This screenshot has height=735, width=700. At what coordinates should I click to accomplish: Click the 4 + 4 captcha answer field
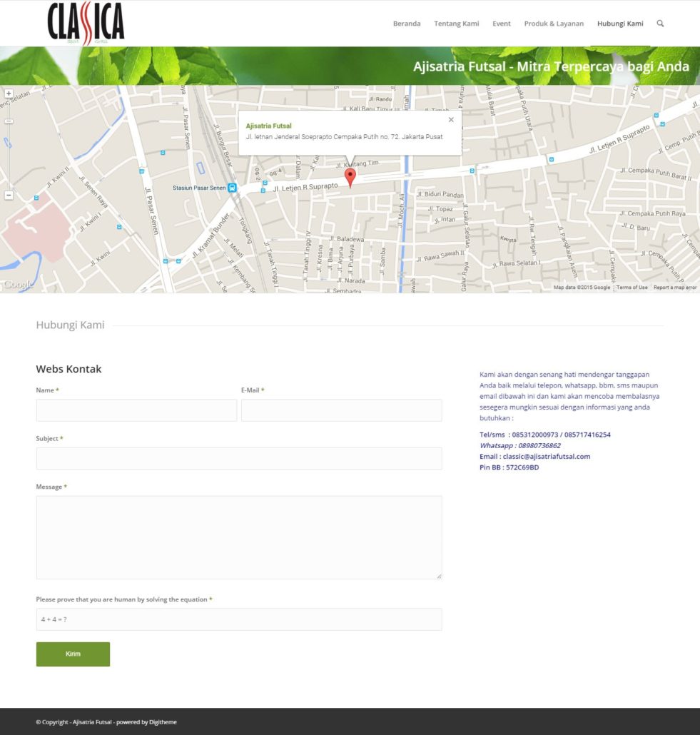239,619
